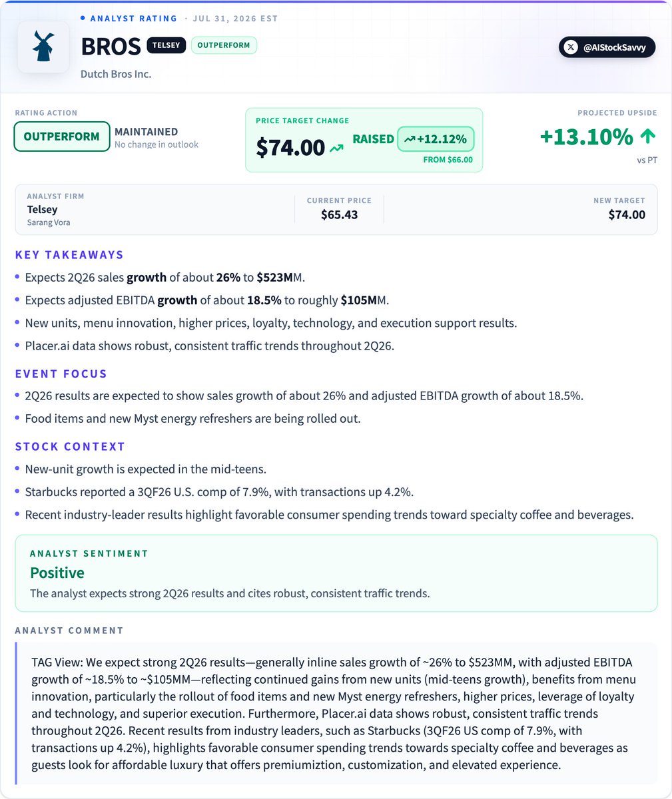Open the @AIStockSavvy handle button
The image size is (672, 799).
pos(607,47)
